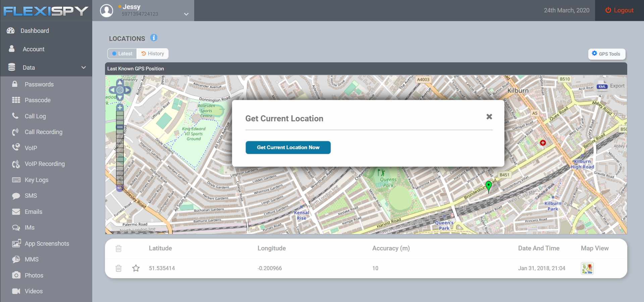Click the Passcode grid icon
The height and width of the screenshot is (302, 644).
click(16, 100)
